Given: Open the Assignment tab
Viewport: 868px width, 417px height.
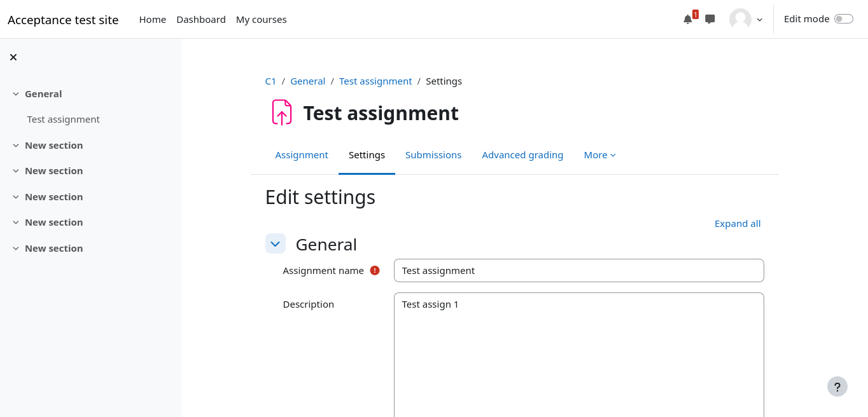Looking at the screenshot, I should pos(302,155).
